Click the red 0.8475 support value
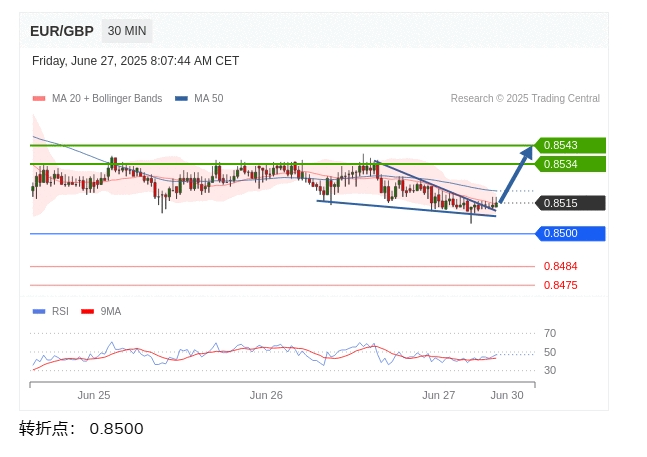This screenshot has height=457, width=647. coord(560,285)
